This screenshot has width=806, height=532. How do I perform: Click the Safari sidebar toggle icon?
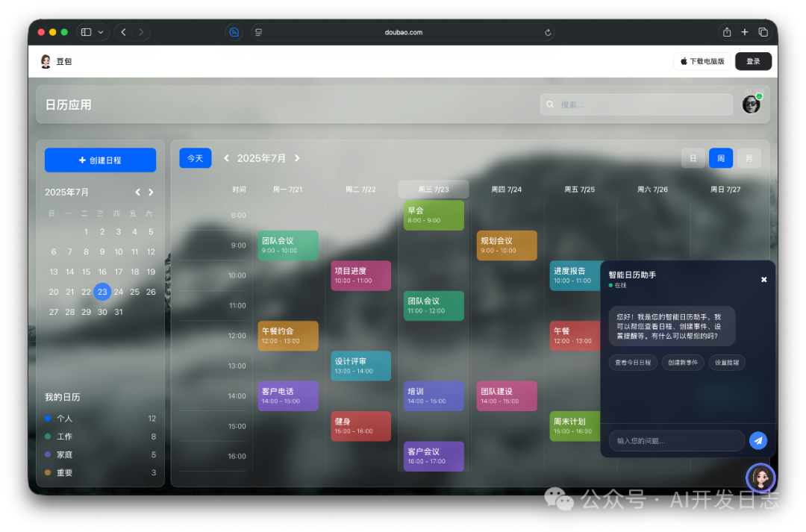[86, 32]
